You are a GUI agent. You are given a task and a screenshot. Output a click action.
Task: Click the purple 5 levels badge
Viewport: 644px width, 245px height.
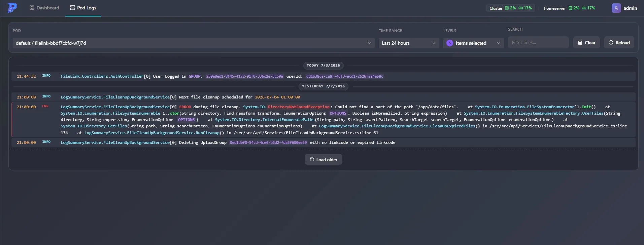450,43
